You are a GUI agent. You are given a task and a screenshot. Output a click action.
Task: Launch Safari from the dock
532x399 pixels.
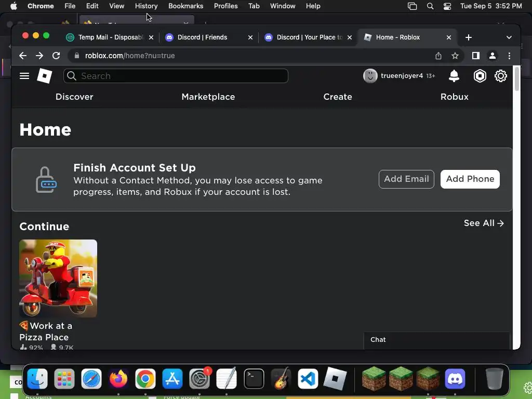pyautogui.click(x=91, y=379)
